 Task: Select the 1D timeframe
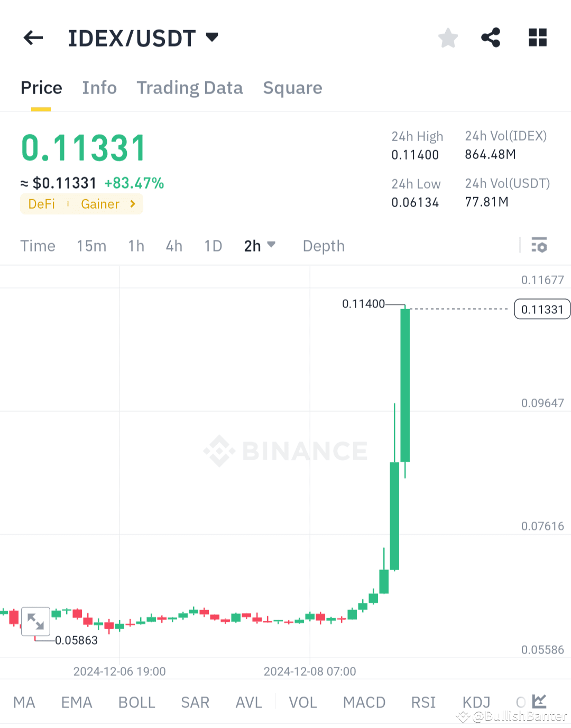pyautogui.click(x=213, y=245)
